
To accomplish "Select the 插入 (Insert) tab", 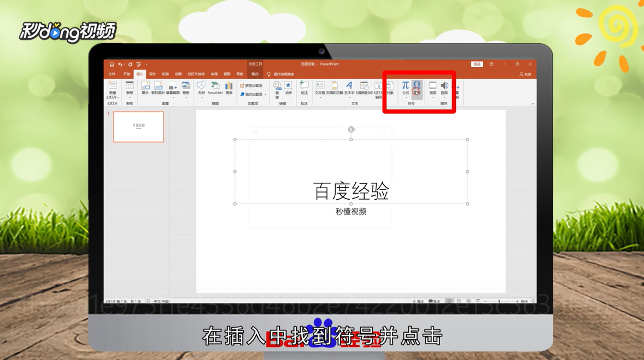I will click(x=139, y=74).
